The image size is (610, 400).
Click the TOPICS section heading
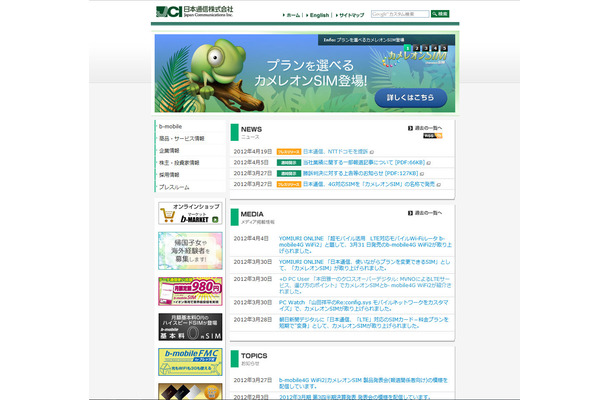click(254, 356)
